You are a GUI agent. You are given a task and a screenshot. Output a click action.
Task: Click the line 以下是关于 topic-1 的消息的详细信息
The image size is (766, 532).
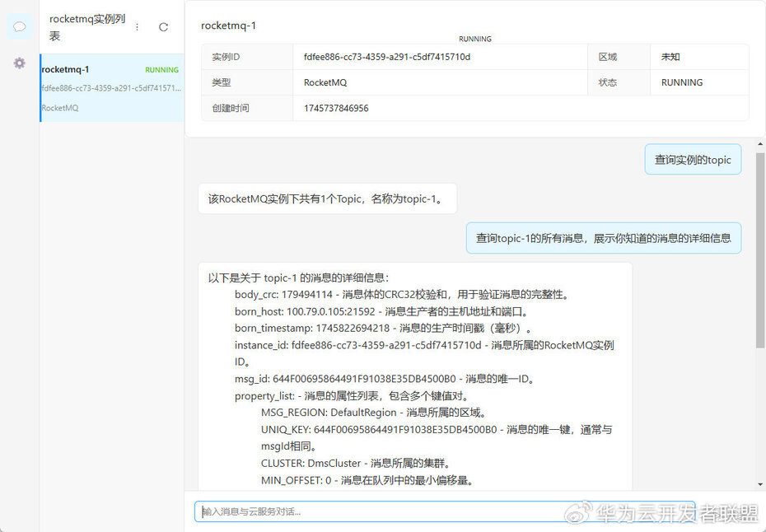298,278
